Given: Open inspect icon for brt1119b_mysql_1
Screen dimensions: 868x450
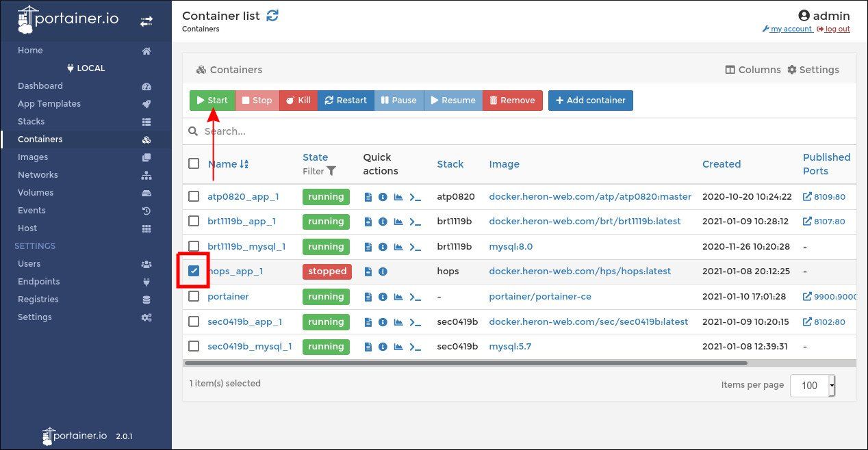Looking at the screenshot, I should 383,247.
